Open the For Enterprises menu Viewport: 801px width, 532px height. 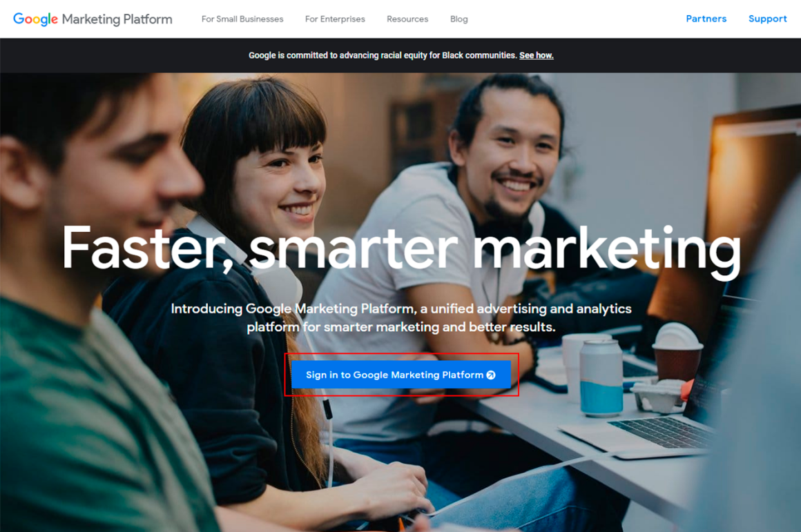point(335,19)
